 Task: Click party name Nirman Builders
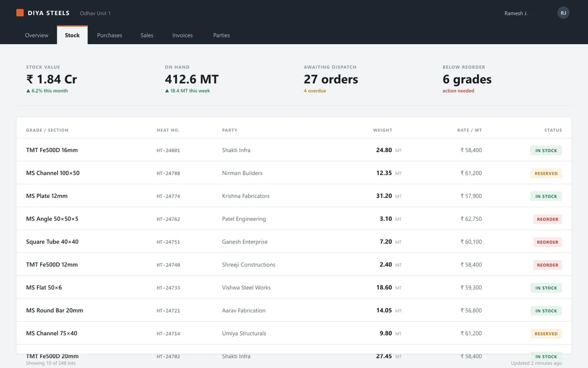pos(242,173)
